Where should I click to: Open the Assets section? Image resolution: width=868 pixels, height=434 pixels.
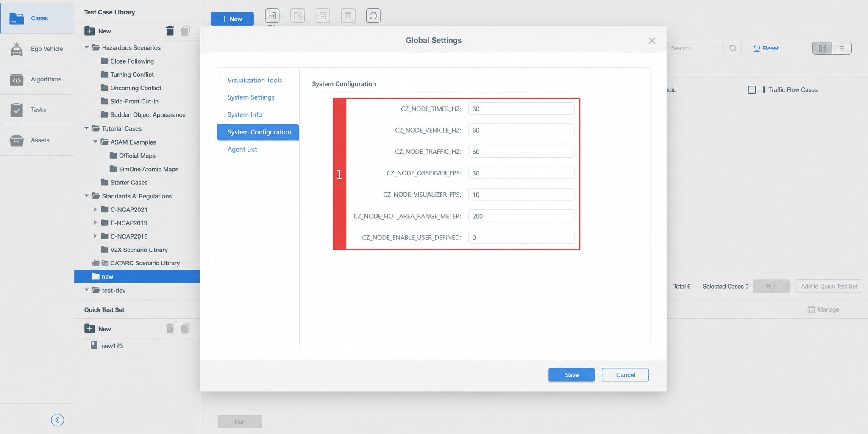coord(37,140)
